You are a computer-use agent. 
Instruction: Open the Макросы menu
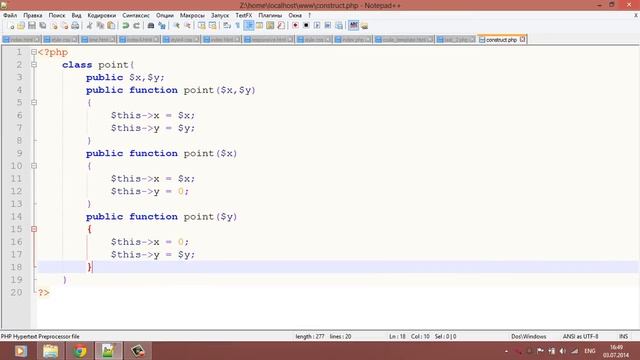coord(192,15)
